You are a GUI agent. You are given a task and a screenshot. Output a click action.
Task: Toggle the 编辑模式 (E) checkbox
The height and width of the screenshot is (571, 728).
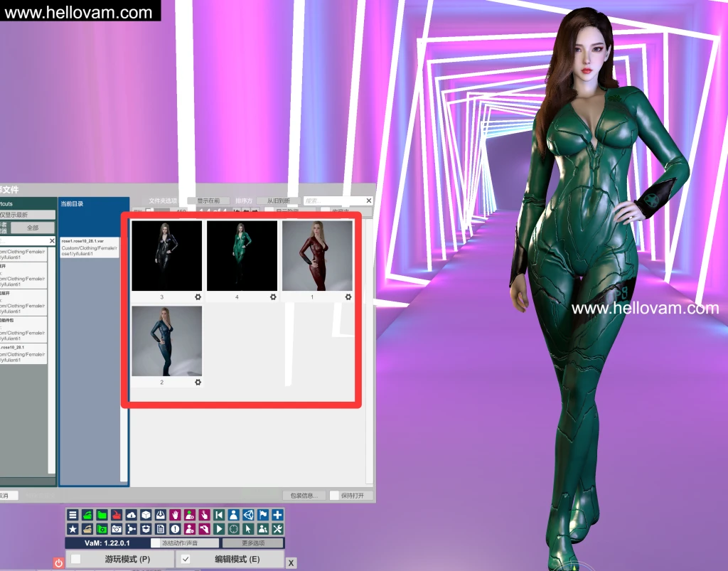(186, 560)
